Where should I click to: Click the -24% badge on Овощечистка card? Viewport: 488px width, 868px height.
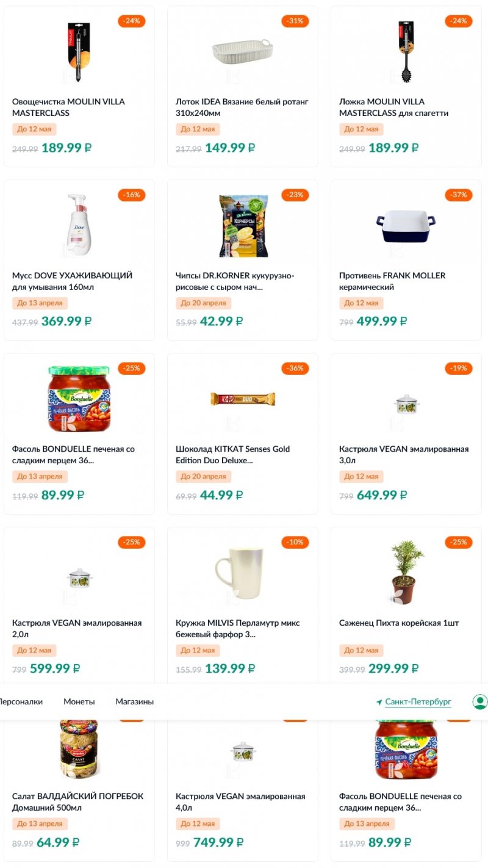[x=132, y=21]
